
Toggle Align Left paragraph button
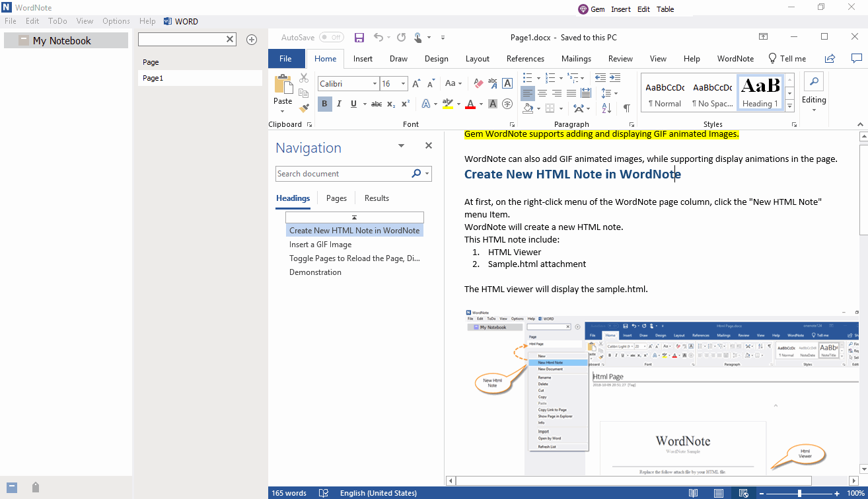pyautogui.click(x=527, y=93)
